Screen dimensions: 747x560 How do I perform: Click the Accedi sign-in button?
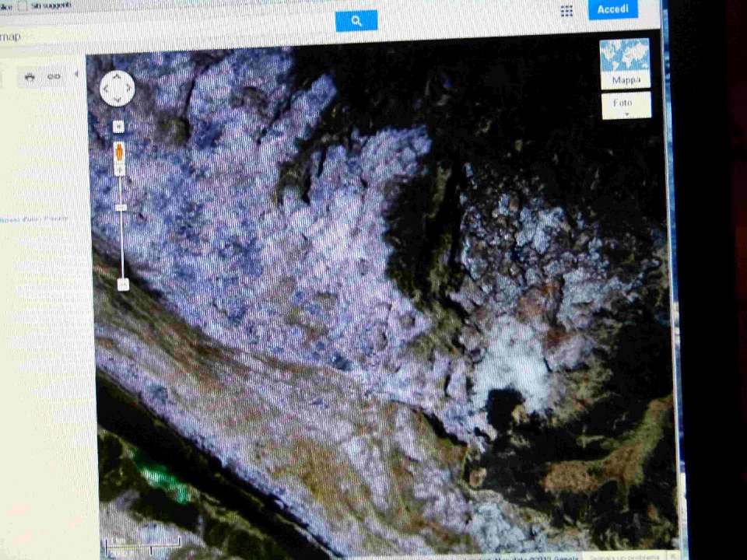pos(612,10)
